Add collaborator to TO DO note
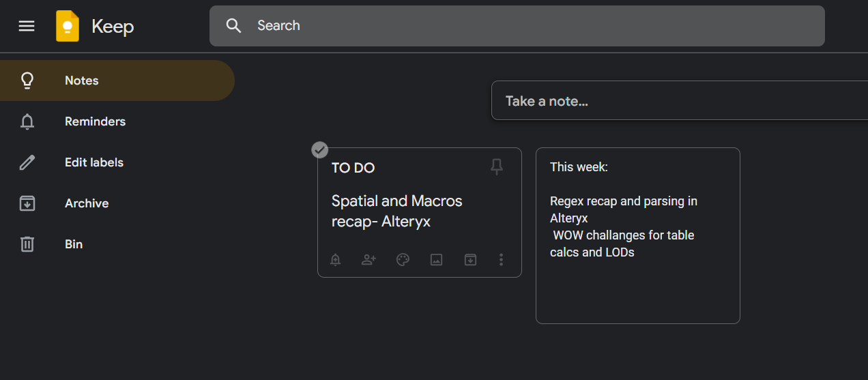Viewport: 868px width, 380px height. 368,259
